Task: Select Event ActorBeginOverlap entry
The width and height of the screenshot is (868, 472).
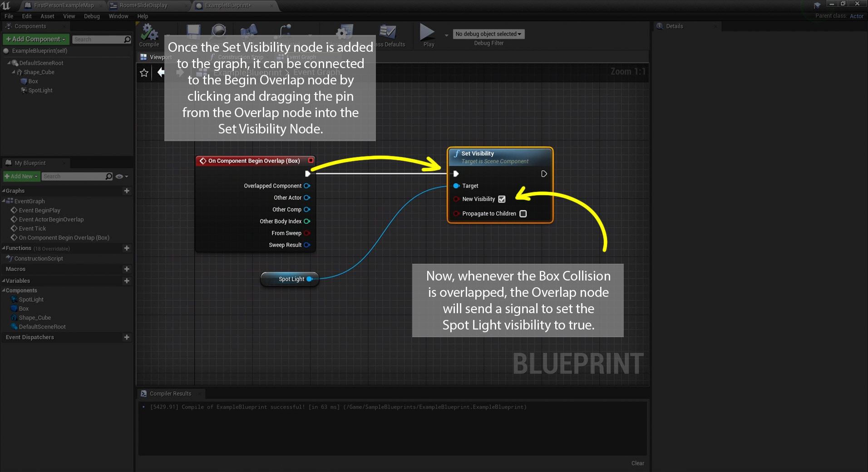Action: click(x=51, y=219)
